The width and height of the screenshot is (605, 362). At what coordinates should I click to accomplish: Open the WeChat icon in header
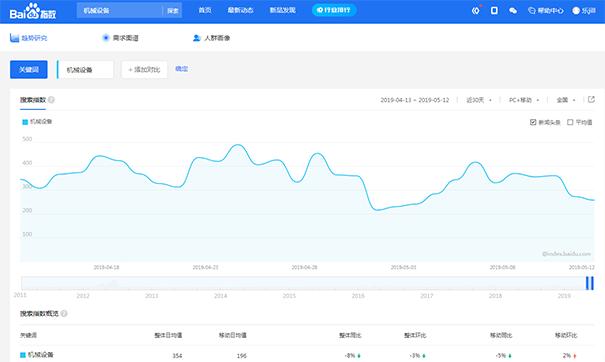[x=513, y=11]
